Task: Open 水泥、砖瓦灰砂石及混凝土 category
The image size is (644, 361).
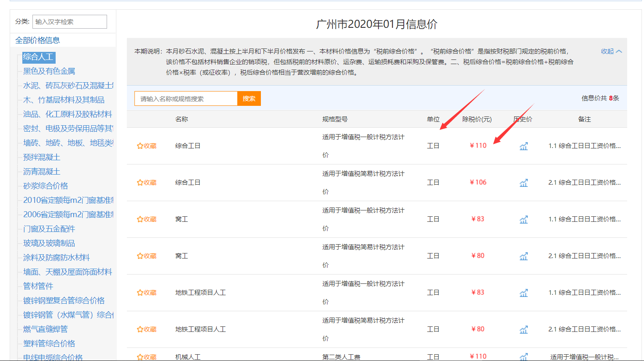Action: point(68,86)
